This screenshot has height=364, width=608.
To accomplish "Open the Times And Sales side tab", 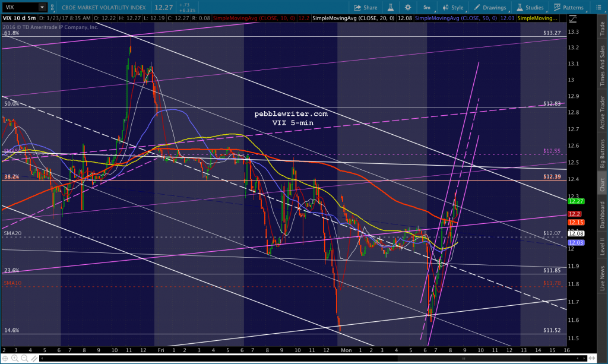I will 602,65.
